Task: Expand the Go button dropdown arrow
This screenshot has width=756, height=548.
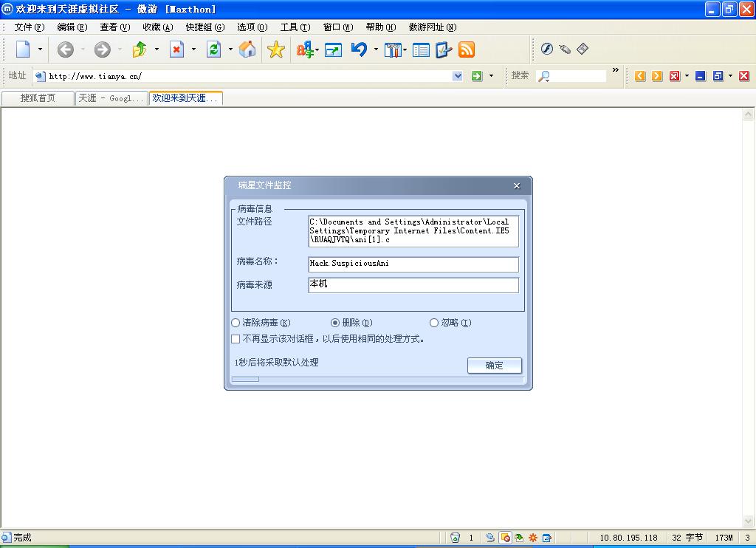Action: click(491, 76)
